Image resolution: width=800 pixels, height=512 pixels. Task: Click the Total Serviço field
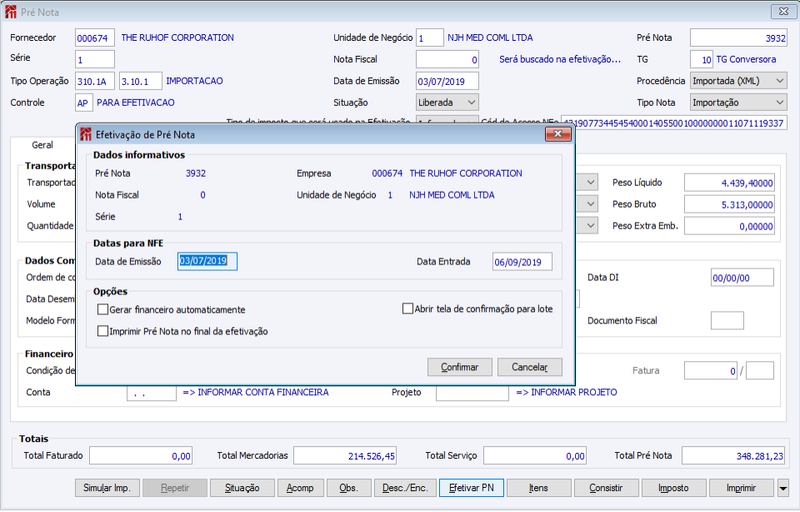tap(535, 456)
